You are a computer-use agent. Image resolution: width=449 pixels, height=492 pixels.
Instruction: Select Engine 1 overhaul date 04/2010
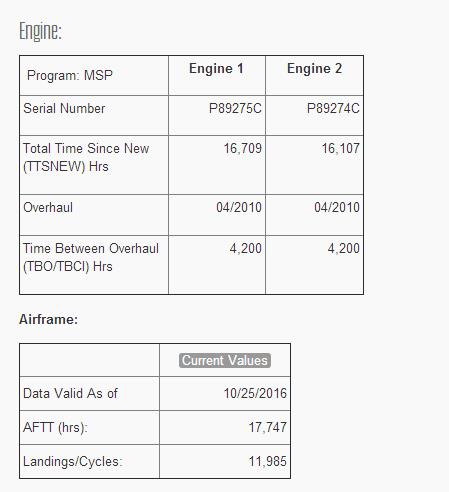[x=239, y=207]
